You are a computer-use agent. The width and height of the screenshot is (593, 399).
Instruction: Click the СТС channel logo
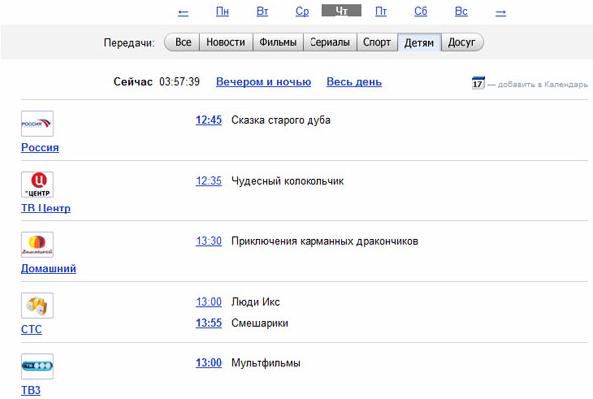click(37, 306)
